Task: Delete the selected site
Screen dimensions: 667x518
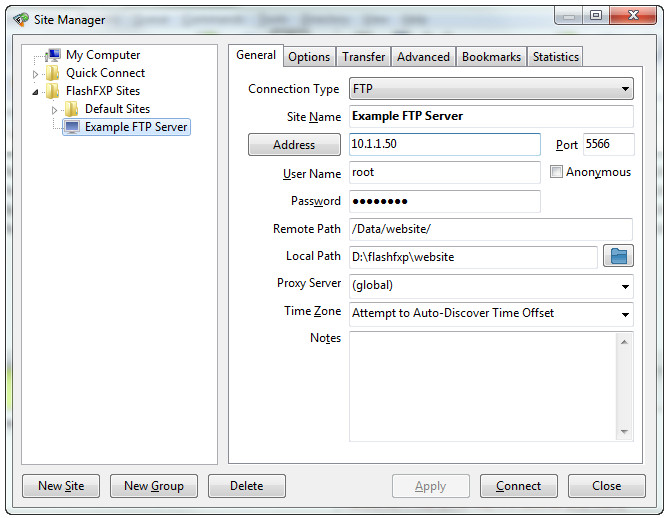Action: (247, 486)
